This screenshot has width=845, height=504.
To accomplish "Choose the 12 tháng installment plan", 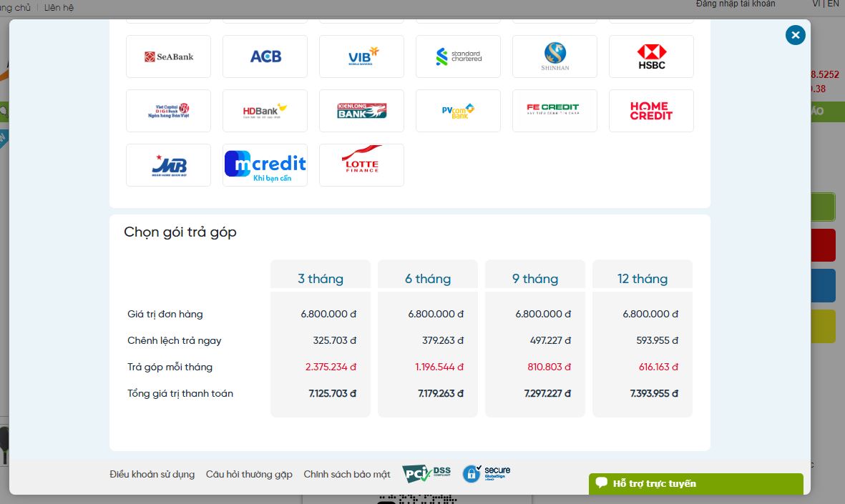I will tap(643, 278).
